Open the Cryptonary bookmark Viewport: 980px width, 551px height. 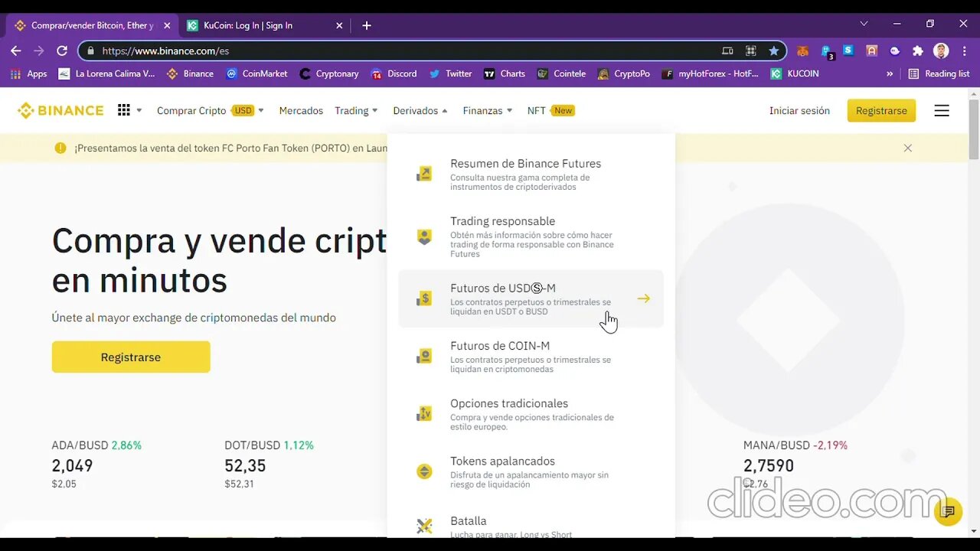pyautogui.click(x=329, y=73)
